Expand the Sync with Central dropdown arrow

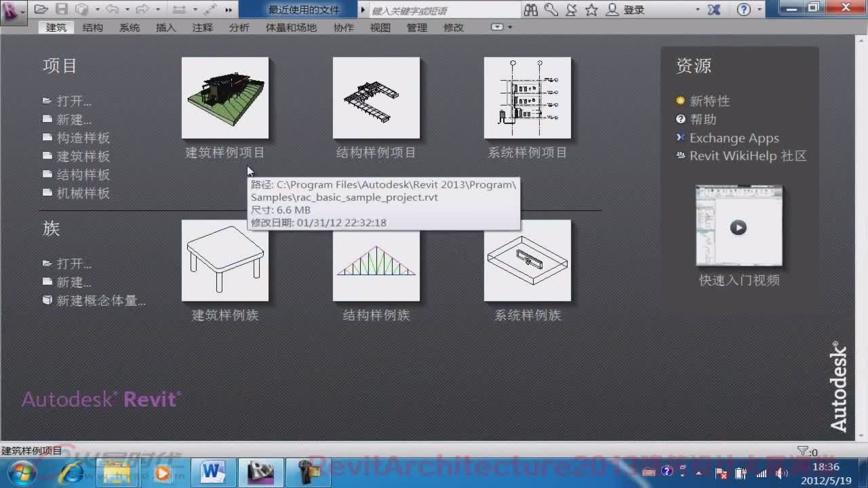(x=97, y=9)
